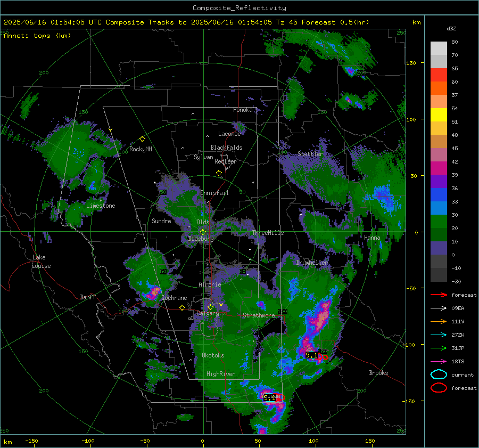Select the Lacombe label

click(229, 134)
